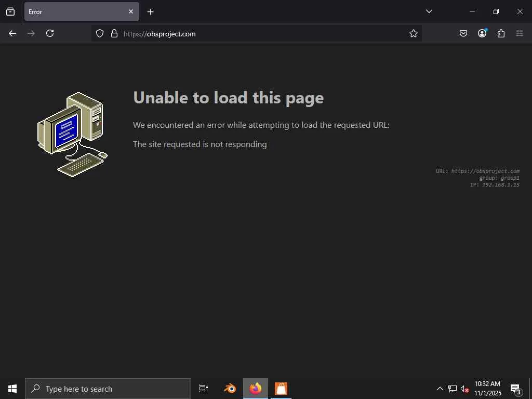
Task: Click the 'URL: https://obsproject.com' detail line
Action: point(478,171)
